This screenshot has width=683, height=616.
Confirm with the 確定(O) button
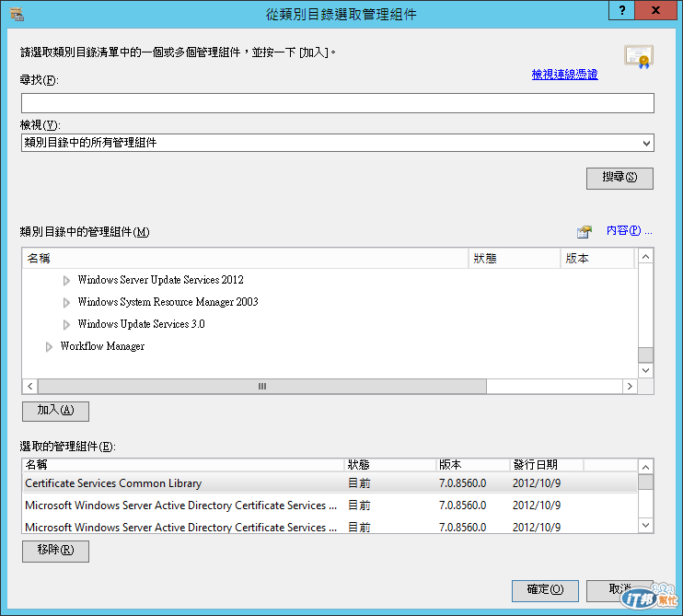point(545,591)
